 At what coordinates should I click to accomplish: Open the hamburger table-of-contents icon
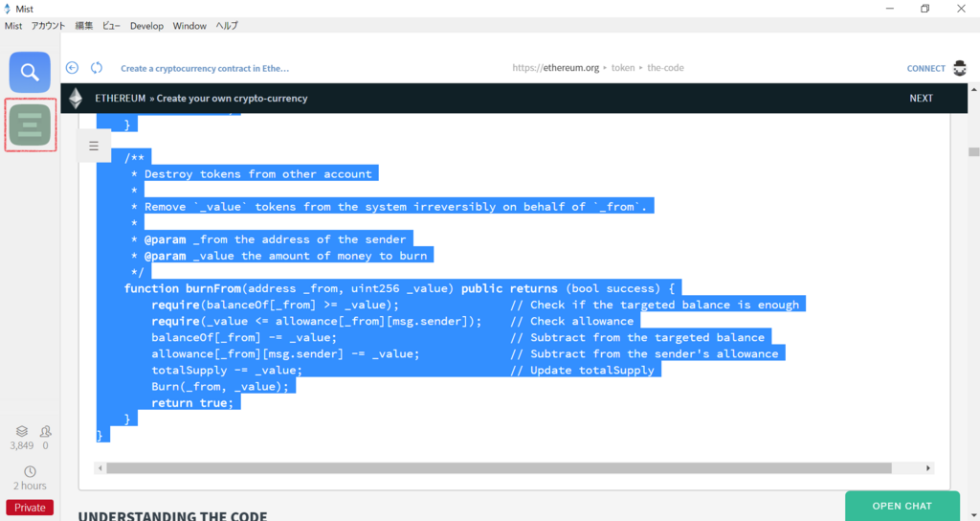[94, 146]
